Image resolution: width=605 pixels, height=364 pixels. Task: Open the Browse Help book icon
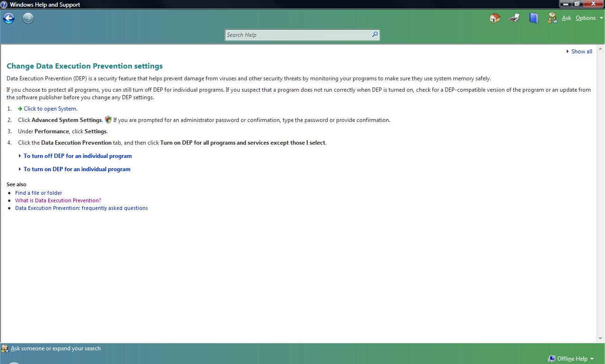tap(534, 18)
